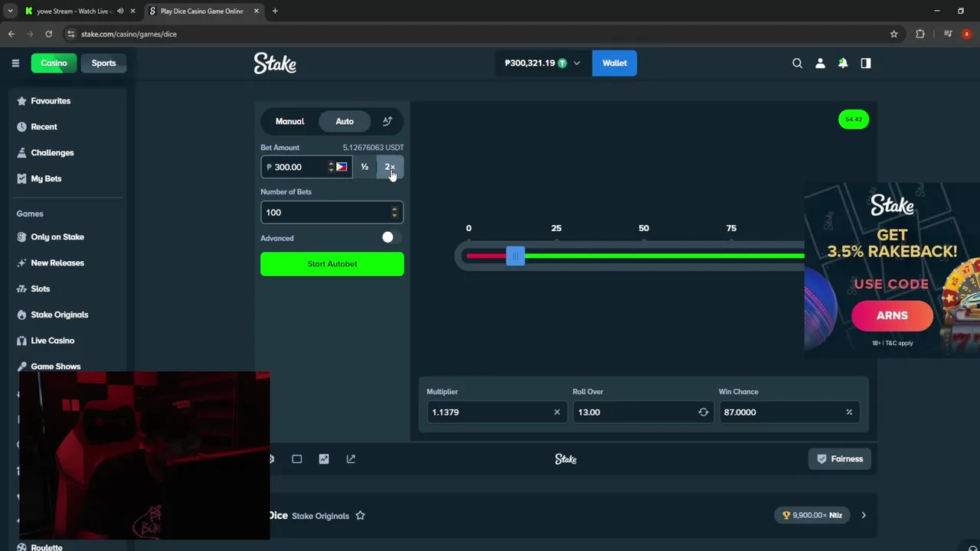Open Sports section tab
Screen dimensions: 980x551
click(103, 63)
